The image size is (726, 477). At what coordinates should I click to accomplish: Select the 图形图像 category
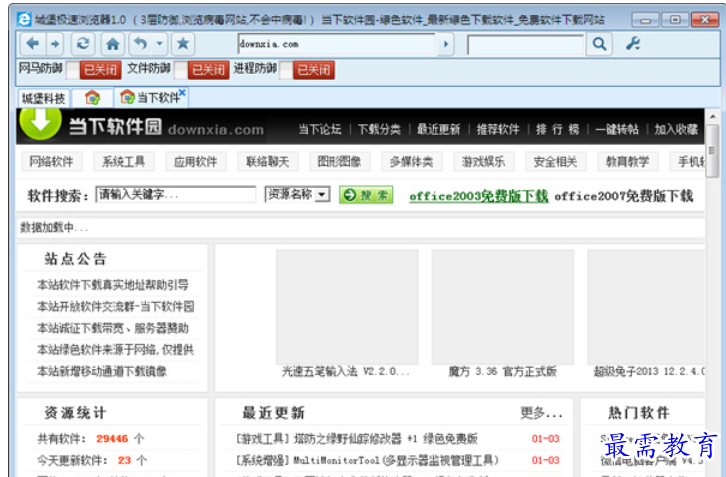tap(339, 162)
